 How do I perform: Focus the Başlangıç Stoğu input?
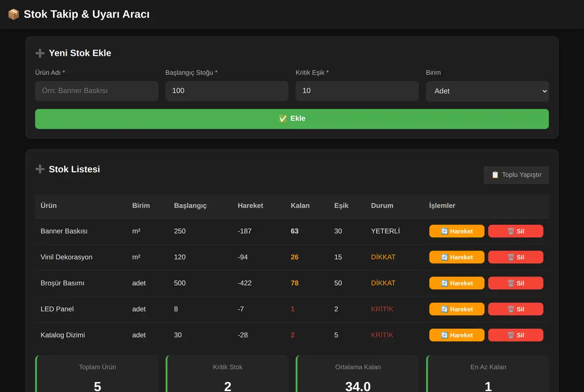[x=227, y=91]
